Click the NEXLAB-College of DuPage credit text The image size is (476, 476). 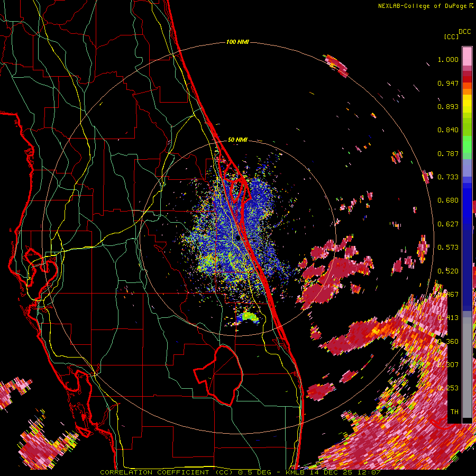click(x=426, y=6)
